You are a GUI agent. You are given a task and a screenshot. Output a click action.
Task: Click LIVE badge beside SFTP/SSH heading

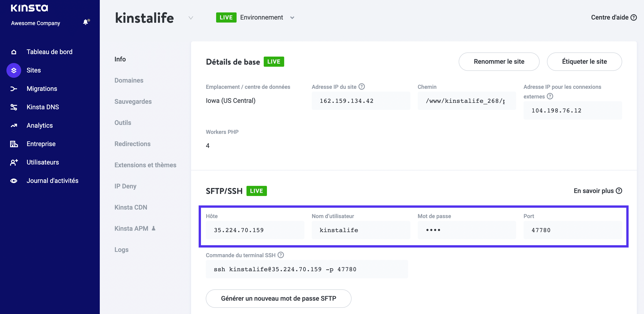click(257, 191)
